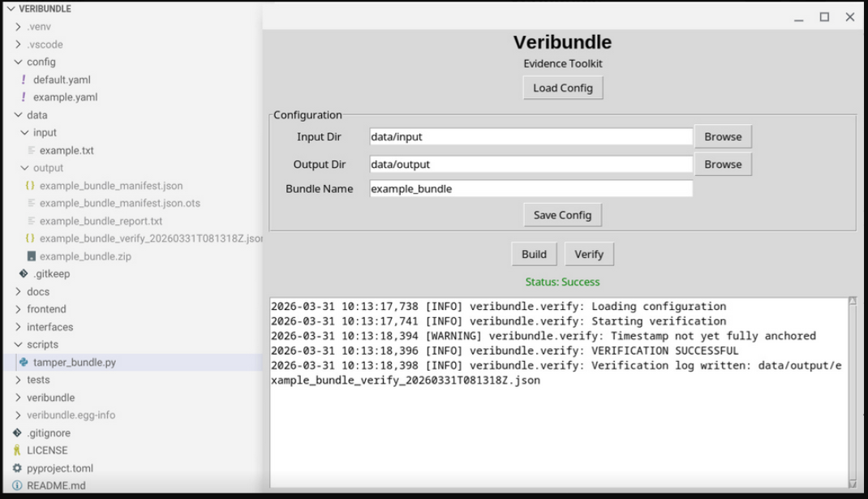The image size is (868, 499).
Task: Maximize the Veribundle window
Action: 824,17
